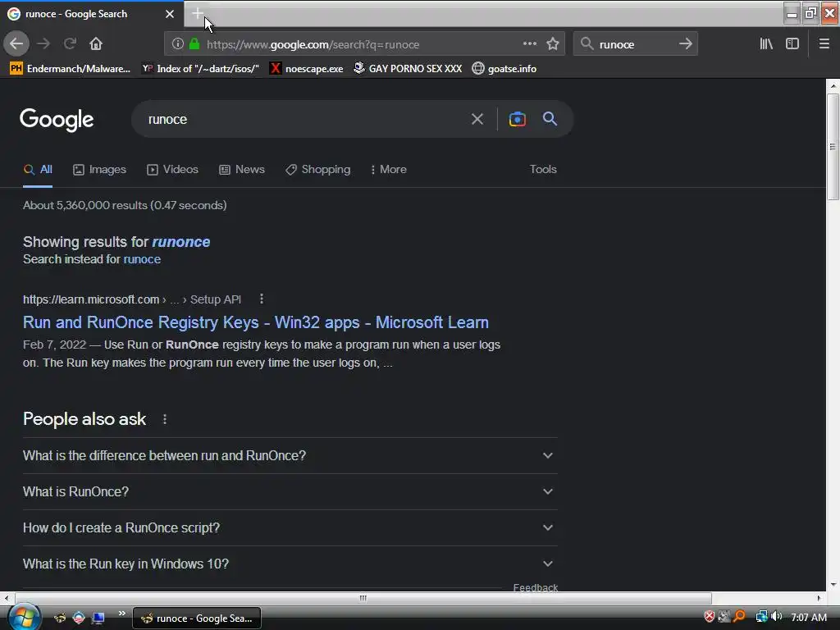Image resolution: width=840 pixels, height=630 pixels.
Task: Click the Google search magnifier button
Action: coord(550,119)
